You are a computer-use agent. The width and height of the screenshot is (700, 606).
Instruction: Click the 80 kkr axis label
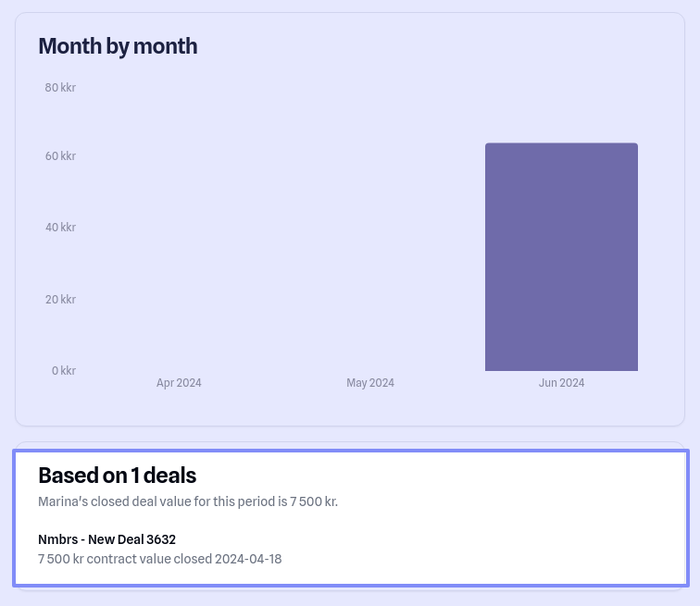click(60, 88)
